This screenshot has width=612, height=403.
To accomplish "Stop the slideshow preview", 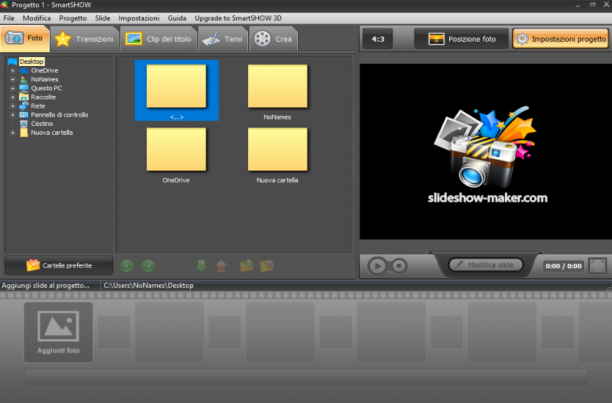I will click(x=399, y=266).
